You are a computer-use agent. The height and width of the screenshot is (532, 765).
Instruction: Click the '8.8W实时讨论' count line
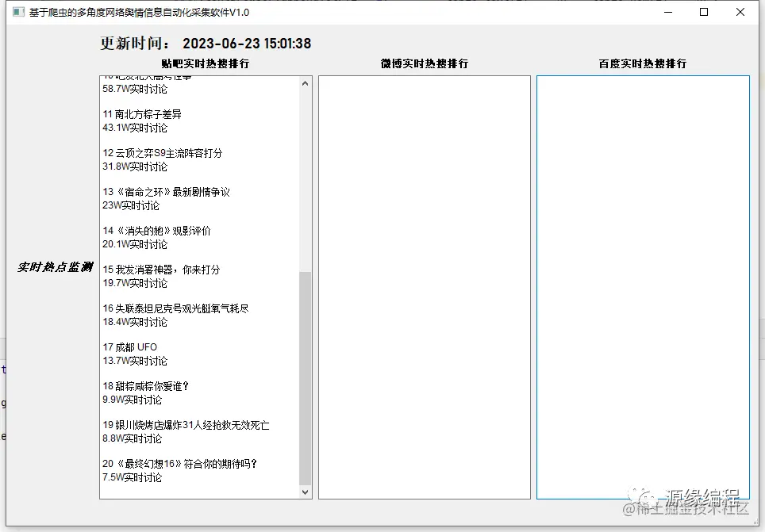[x=133, y=438]
